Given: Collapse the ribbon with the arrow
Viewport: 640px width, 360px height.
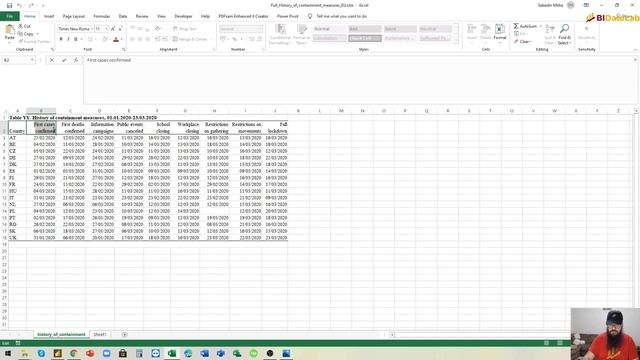Looking at the screenshot, I should click(x=635, y=50).
